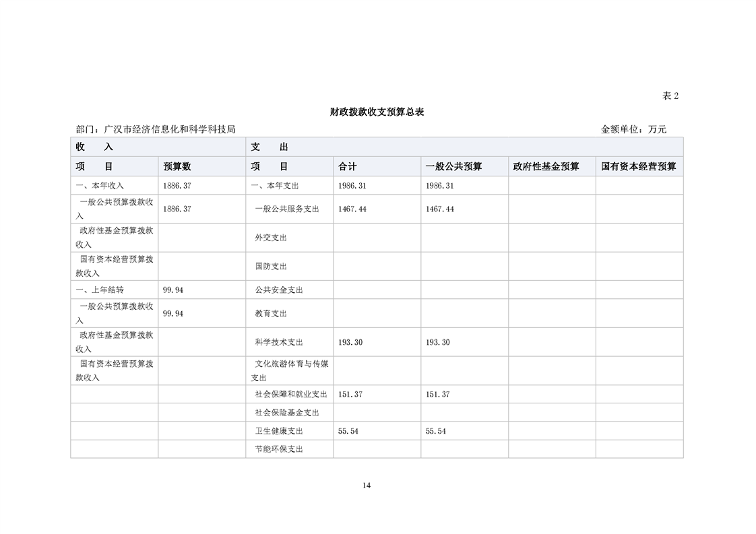Image resolution: width=756 pixels, height=534 pixels.
Task: Click the value 99.94 beside 上年结转
Action: point(173,290)
